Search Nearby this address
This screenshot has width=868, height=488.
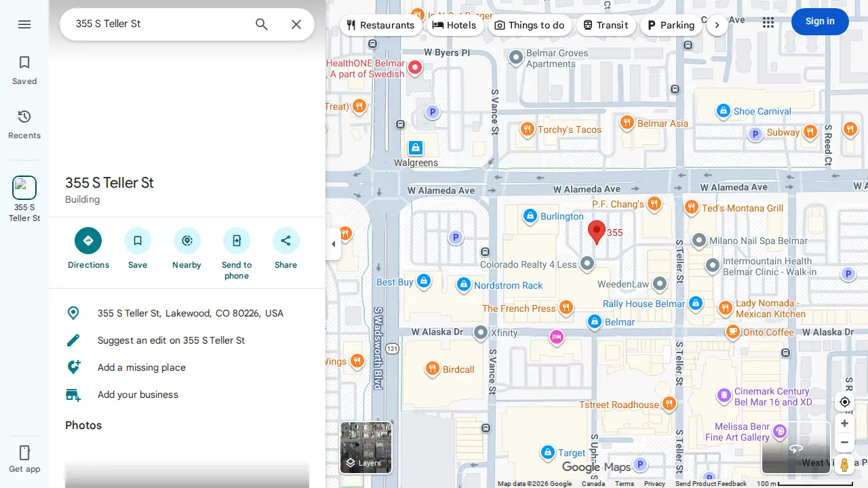point(187,249)
